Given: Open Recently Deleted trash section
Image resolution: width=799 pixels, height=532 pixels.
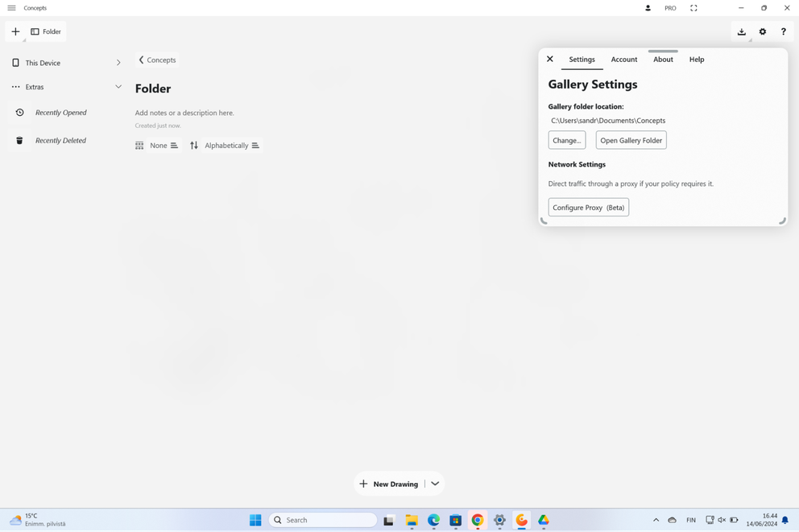Looking at the screenshot, I should pyautogui.click(x=60, y=140).
